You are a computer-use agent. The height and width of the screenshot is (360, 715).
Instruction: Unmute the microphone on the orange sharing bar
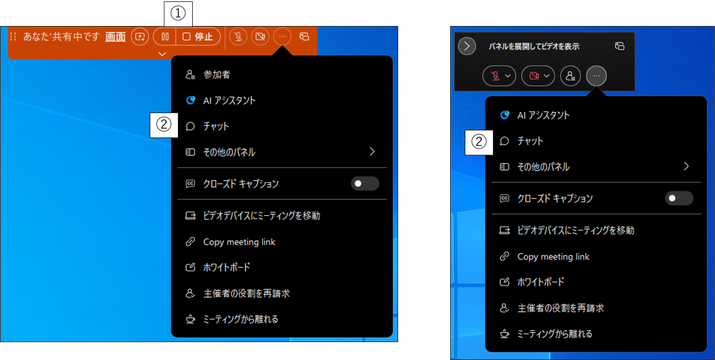coord(238,37)
